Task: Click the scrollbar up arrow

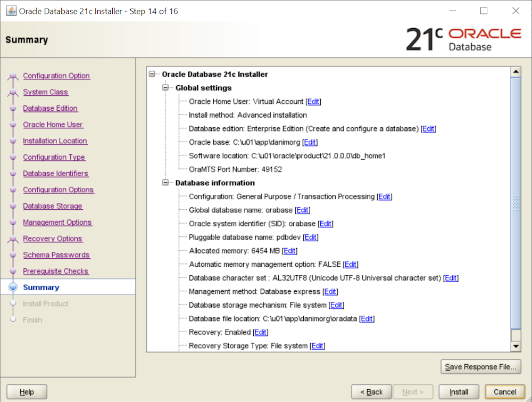Action: click(x=516, y=72)
